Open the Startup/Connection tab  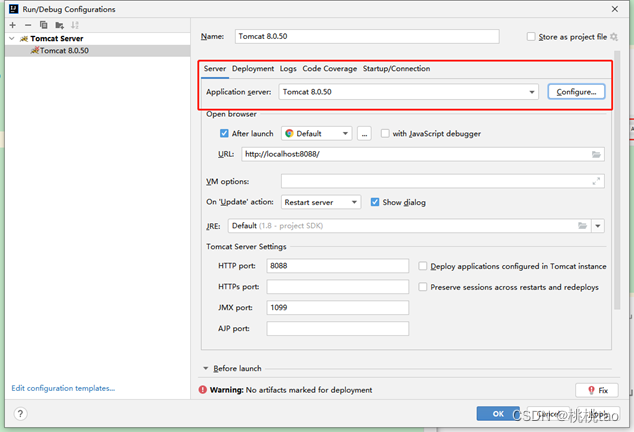396,69
